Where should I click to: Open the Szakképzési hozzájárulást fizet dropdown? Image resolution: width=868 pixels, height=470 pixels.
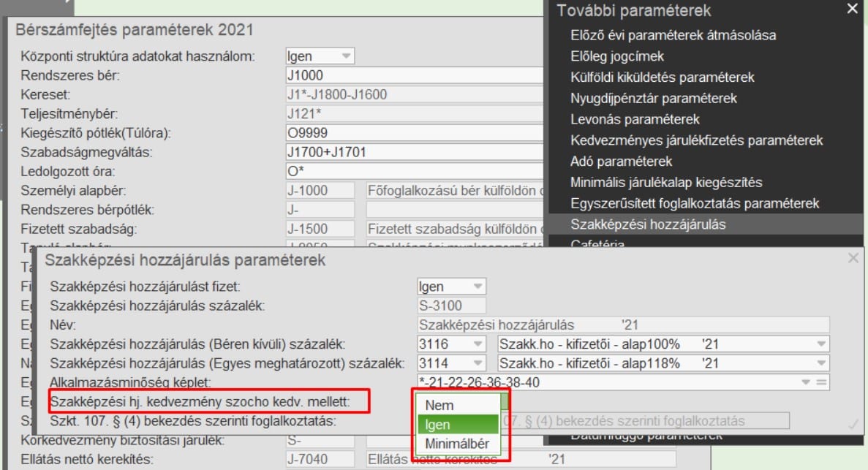click(x=478, y=287)
